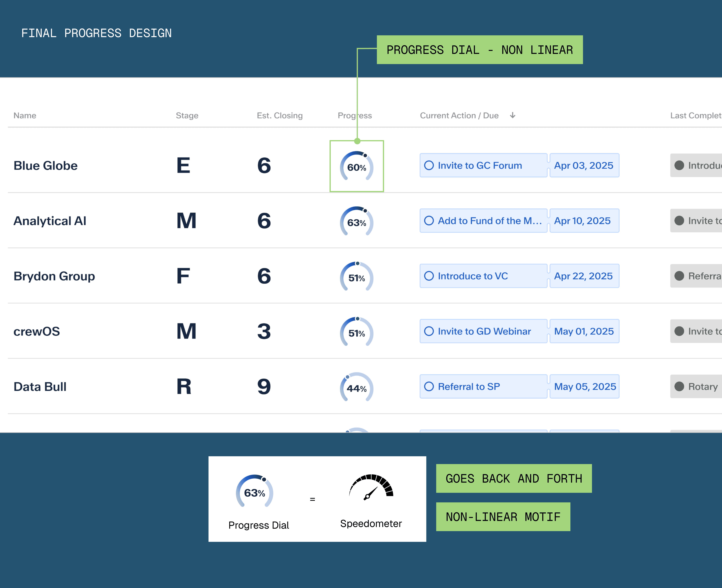
Task: Click the Blue Globe 60% progress dial
Action: pyautogui.click(x=357, y=166)
